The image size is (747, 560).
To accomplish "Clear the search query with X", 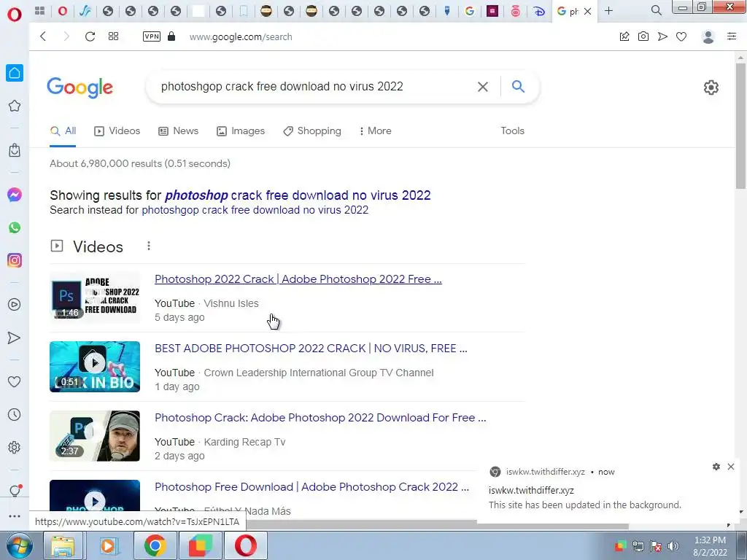I will [x=483, y=87].
